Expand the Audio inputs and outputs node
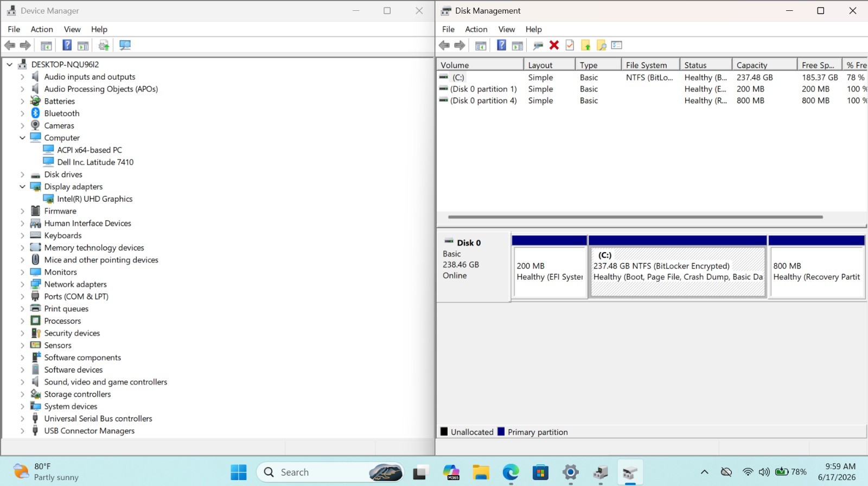Viewport: 868px width, 486px height. [22, 77]
